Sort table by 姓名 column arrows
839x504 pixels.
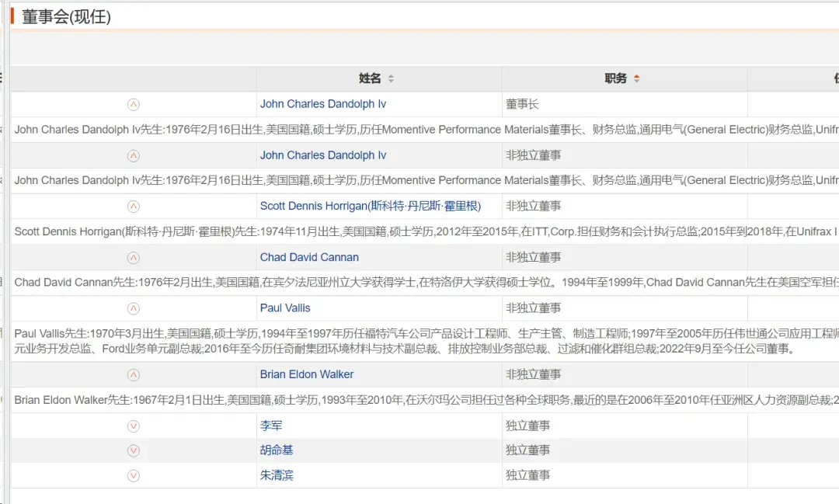(391, 78)
